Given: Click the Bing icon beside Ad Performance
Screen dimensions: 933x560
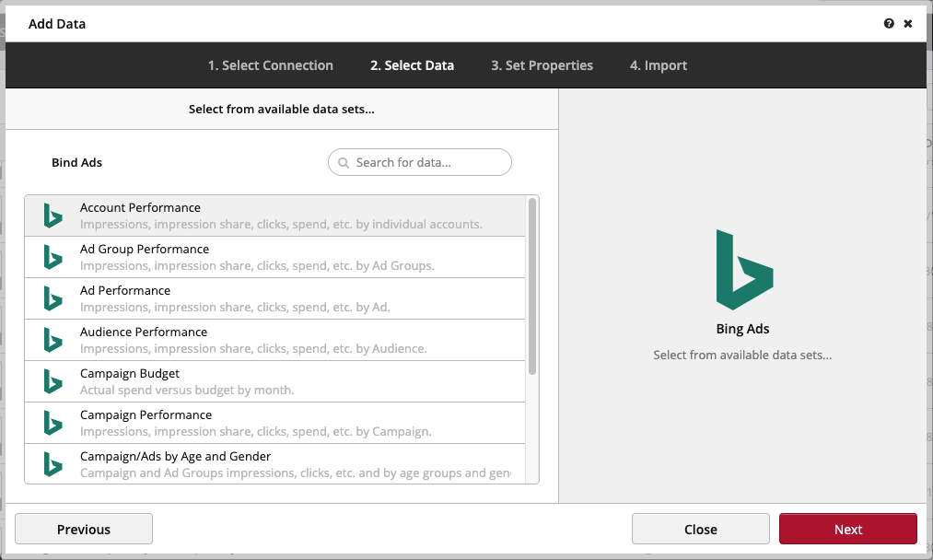Looking at the screenshot, I should click(x=52, y=298).
